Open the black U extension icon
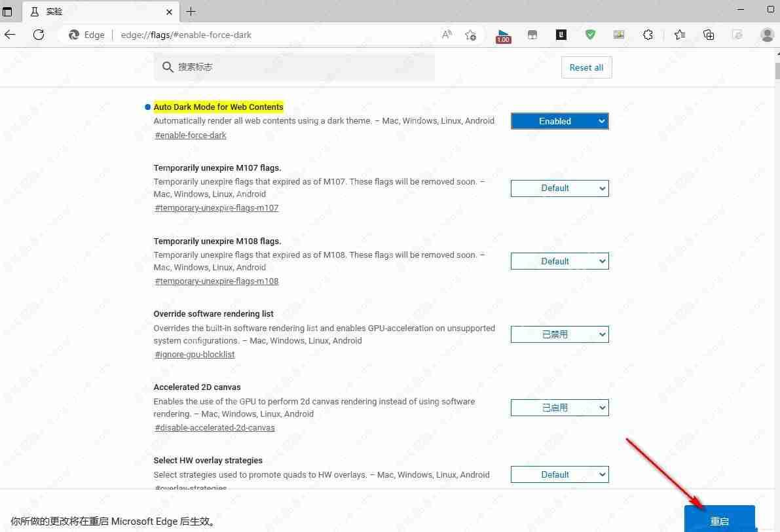This screenshot has width=780, height=532. [x=561, y=34]
